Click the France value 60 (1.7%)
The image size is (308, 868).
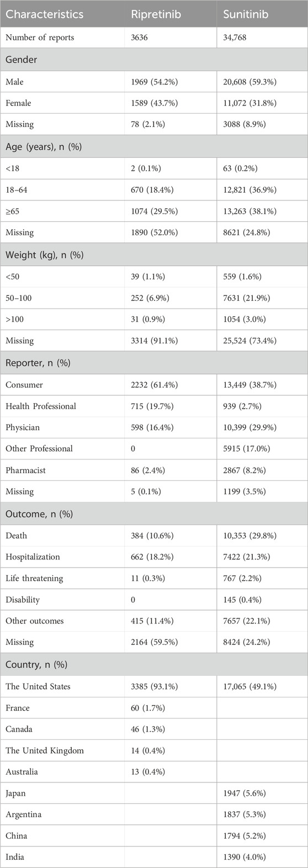(x=147, y=708)
